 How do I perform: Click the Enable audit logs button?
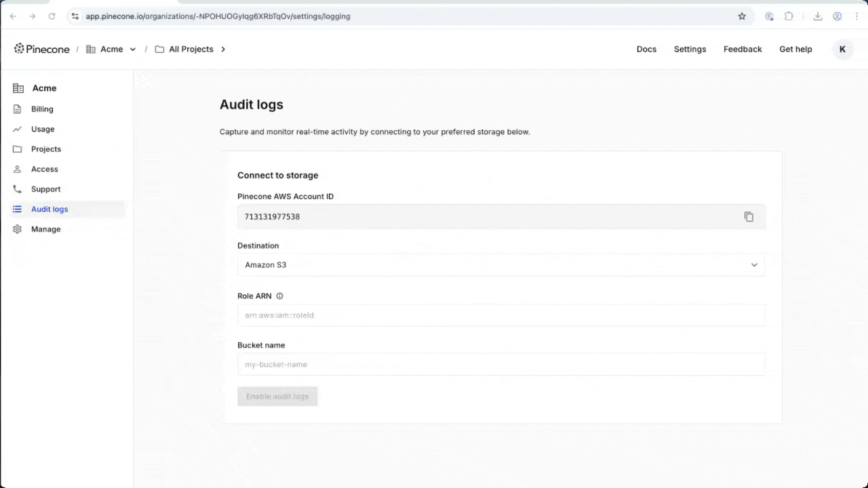277,396
